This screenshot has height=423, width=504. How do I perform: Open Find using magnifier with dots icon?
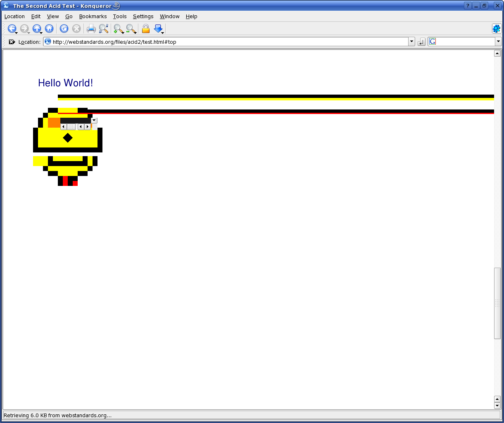click(104, 29)
